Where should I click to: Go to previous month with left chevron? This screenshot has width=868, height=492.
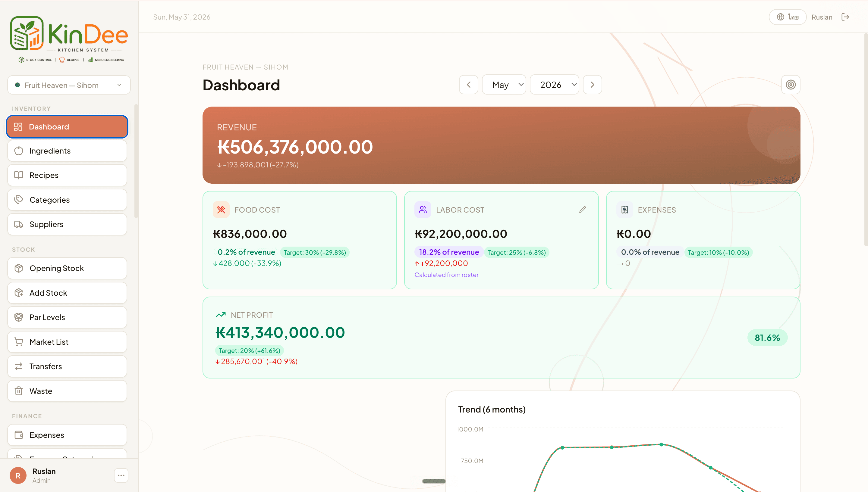pos(469,85)
